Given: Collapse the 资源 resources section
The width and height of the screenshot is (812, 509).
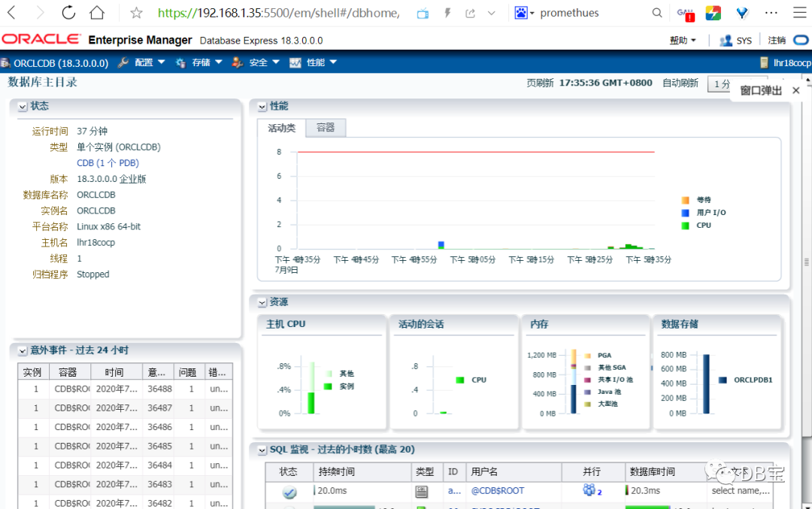Looking at the screenshot, I should [x=262, y=302].
